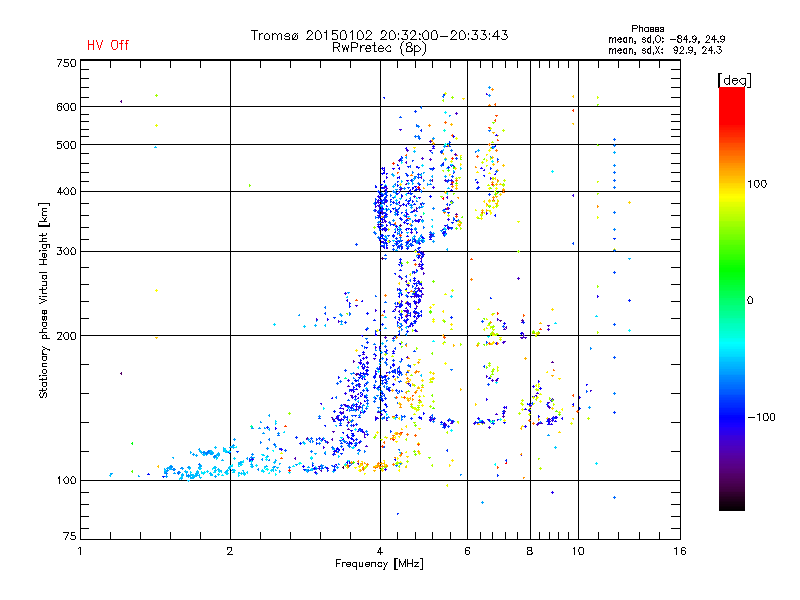Click the '4' frequency axis tick label
This screenshot has width=800, height=600.
tap(380, 551)
